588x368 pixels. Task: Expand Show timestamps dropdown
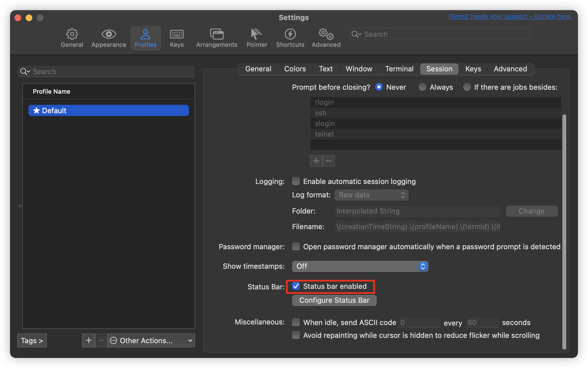click(360, 267)
